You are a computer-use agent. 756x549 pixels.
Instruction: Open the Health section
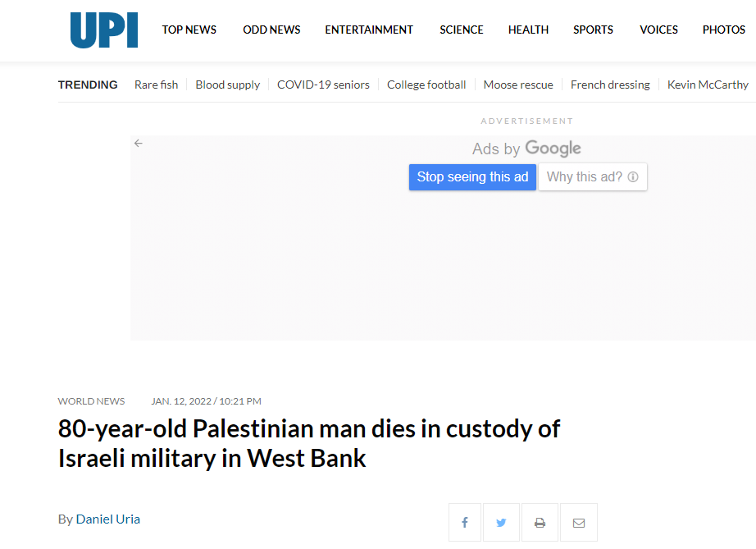[x=528, y=30]
